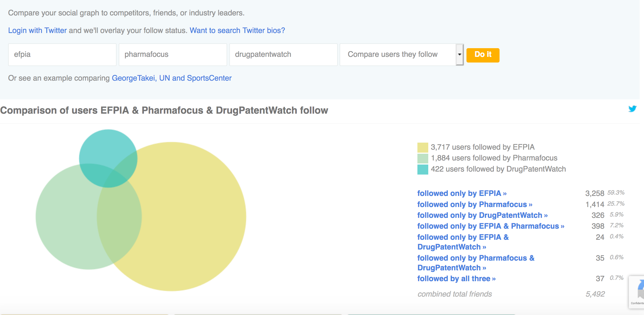The width and height of the screenshot is (644, 315).
Task: Open the GeorgeTakei, UN and SportsCenter example
Action: (x=172, y=78)
